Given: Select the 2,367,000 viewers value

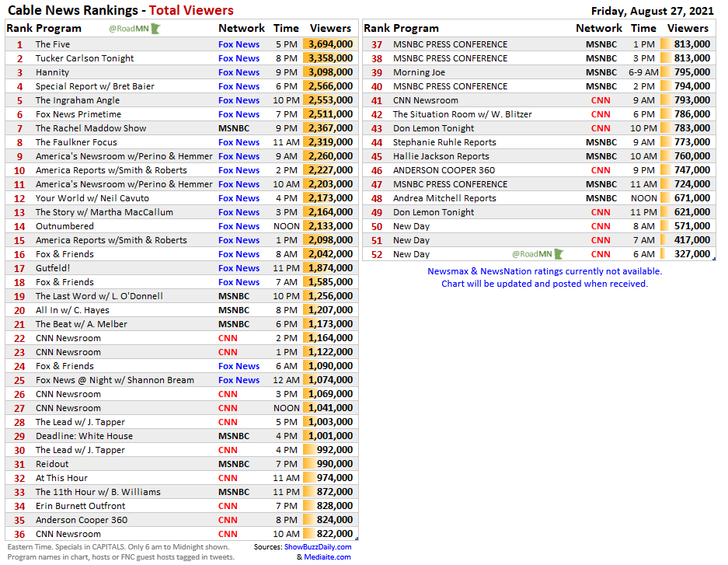Looking at the screenshot, I should tap(330, 128).
